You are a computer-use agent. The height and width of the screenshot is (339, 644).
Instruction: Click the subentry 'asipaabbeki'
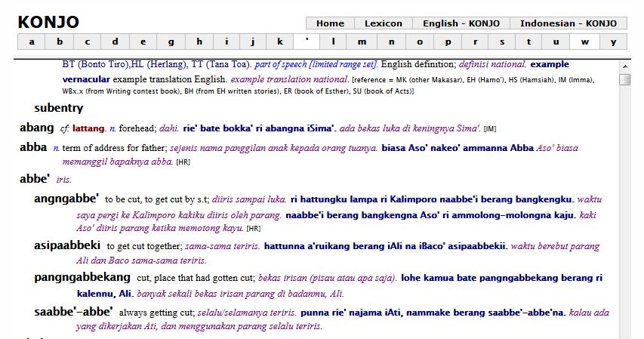(x=67, y=245)
